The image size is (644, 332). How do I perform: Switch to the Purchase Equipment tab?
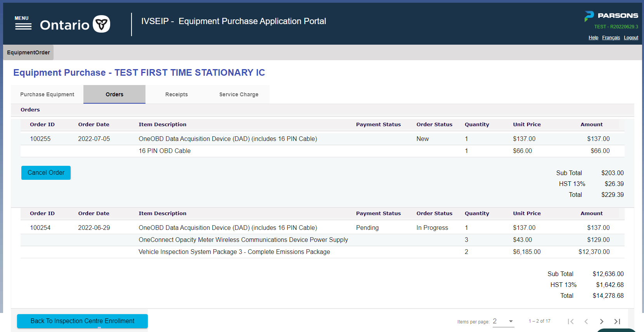point(47,94)
